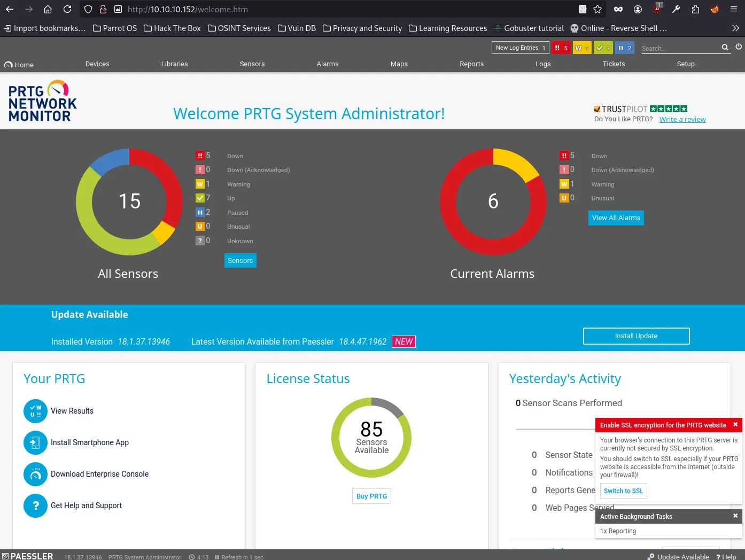The width and height of the screenshot is (745, 560).
Task: Close the SSL encryption notification
Action: click(735, 425)
